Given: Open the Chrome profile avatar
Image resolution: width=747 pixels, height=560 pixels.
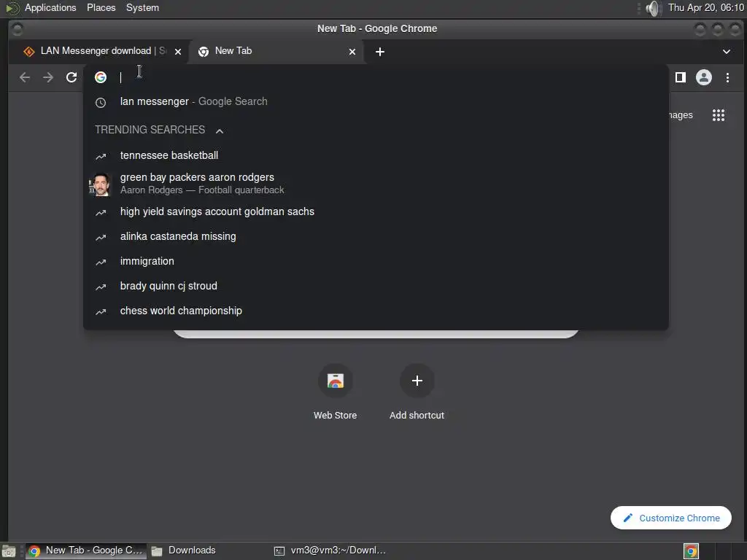Looking at the screenshot, I should (704, 77).
